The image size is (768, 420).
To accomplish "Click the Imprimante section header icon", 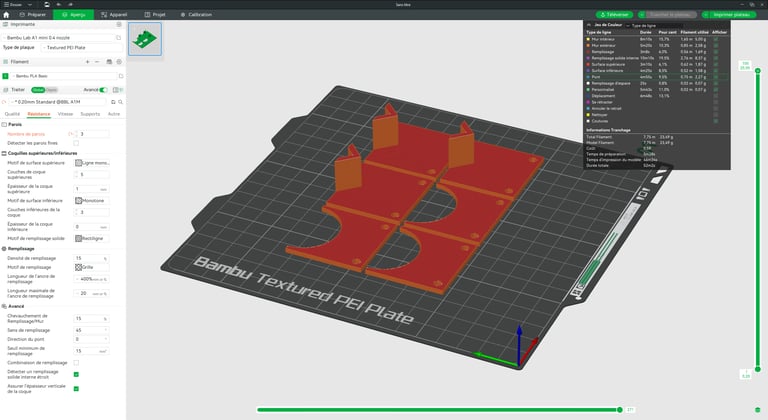I will tap(5, 24).
